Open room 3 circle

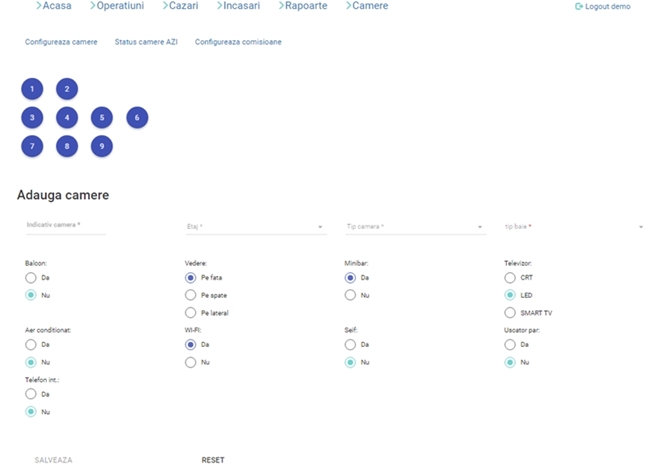point(32,118)
